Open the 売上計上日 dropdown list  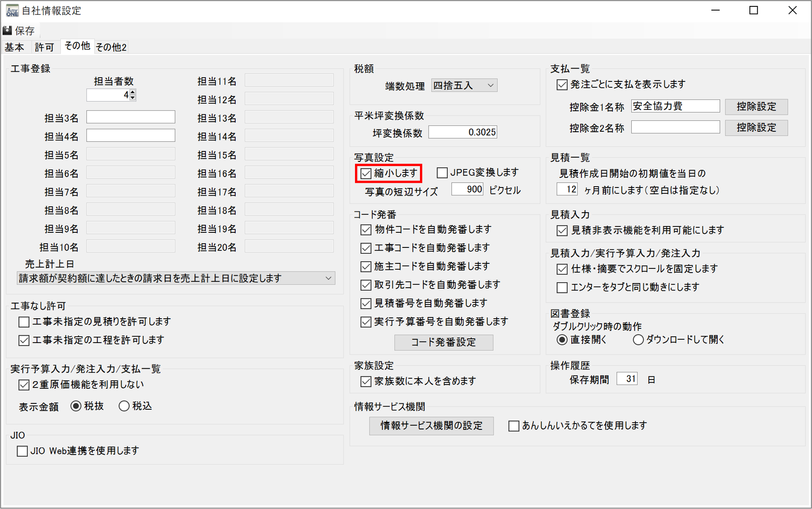pyautogui.click(x=176, y=279)
